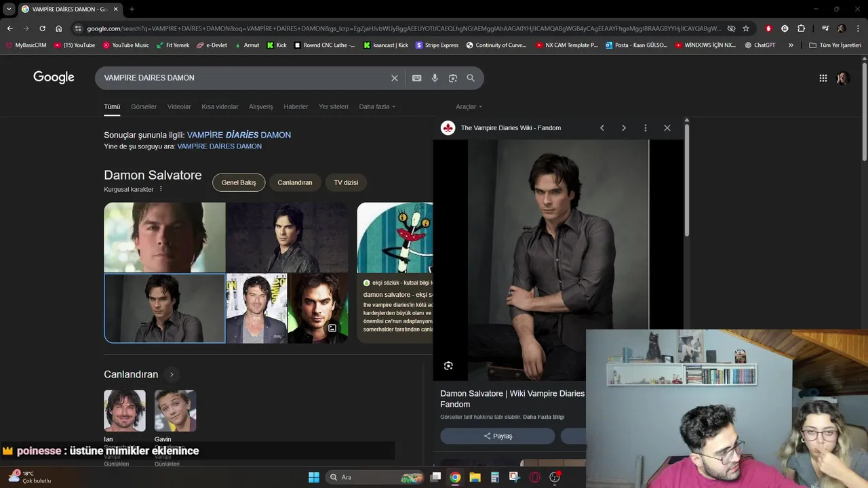
Task: Click Google logo
Action: 54,77
